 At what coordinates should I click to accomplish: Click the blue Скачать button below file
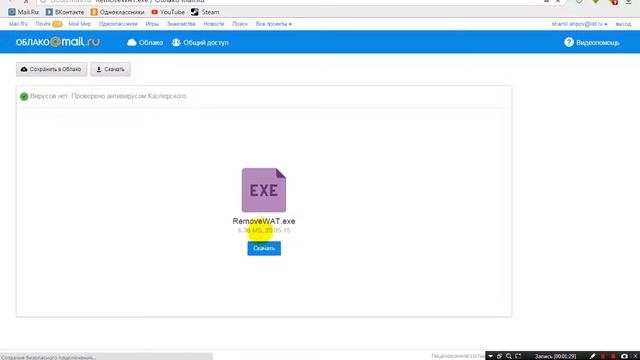[264, 249]
